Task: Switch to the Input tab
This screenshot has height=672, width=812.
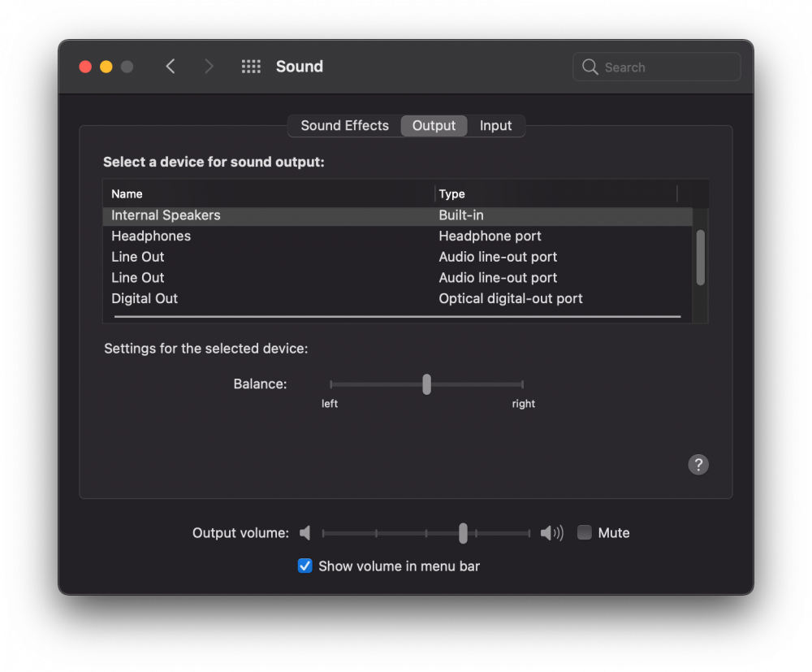Action: pyautogui.click(x=495, y=126)
